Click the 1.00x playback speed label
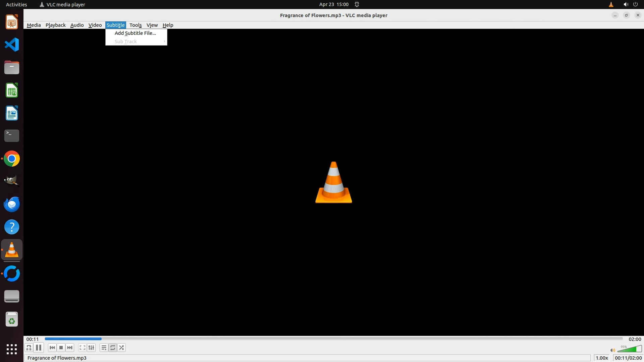This screenshot has width=644, height=362. coord(602,358)
